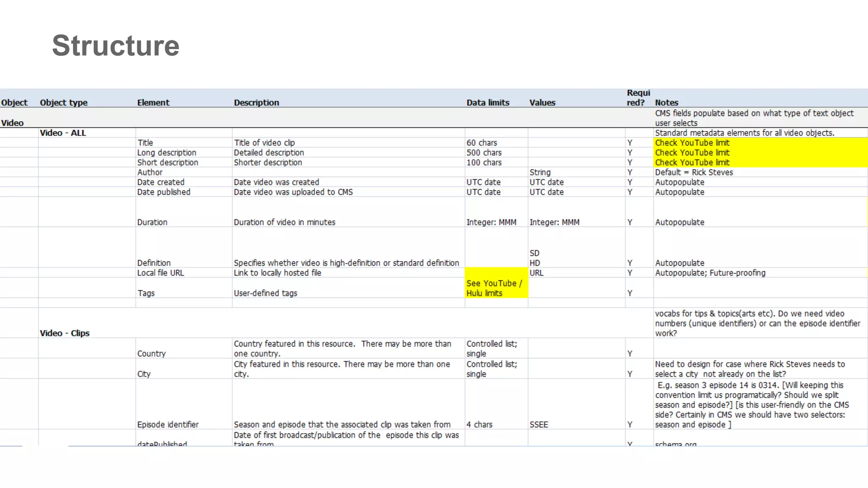The width and height of the screenshot is (868, 488).
Task: Click the Structure slide title
Action: (115, 46)
